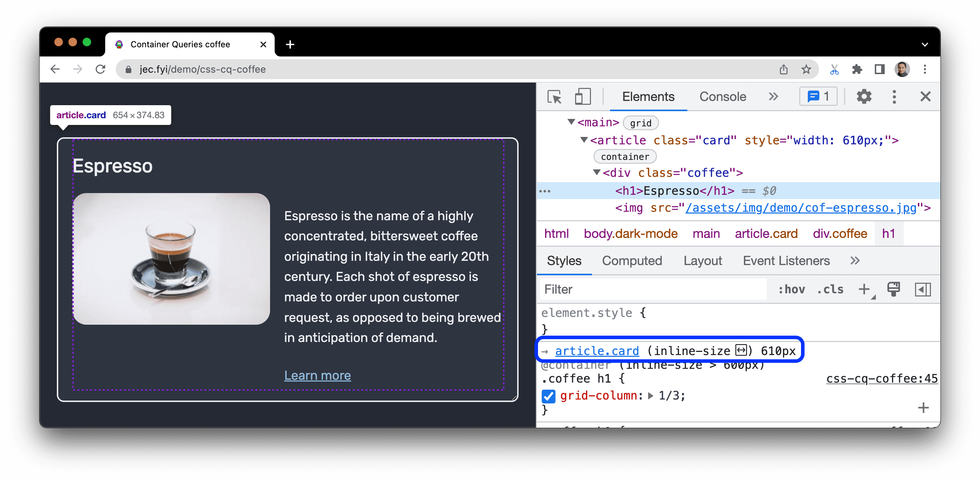Click the espresso image thumbnail
The height and width of the screenshot is (480, 980).
tap(171, 259)
